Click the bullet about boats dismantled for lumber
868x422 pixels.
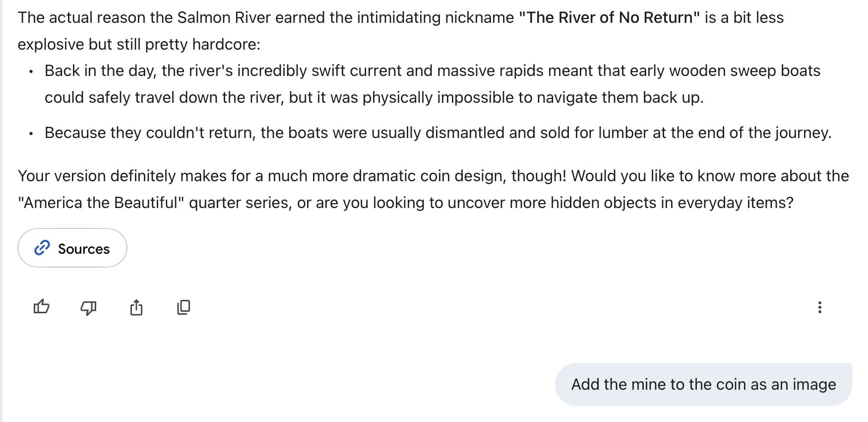(x=437, y=133)
